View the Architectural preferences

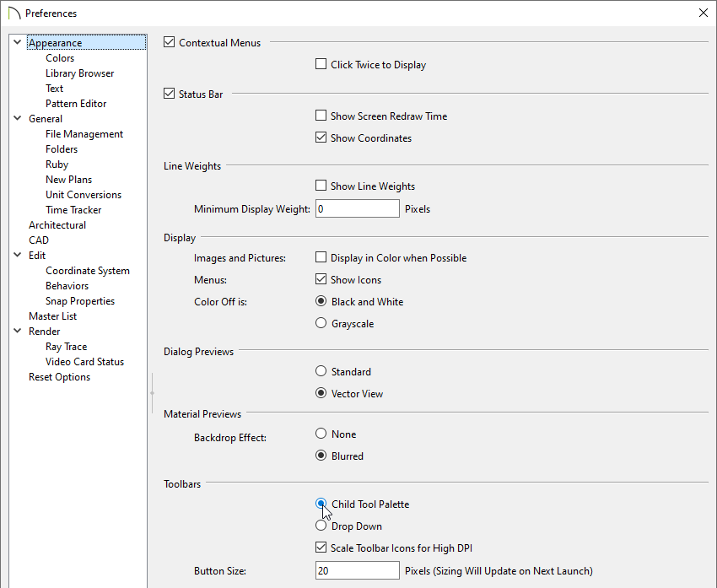click(57, 224)
